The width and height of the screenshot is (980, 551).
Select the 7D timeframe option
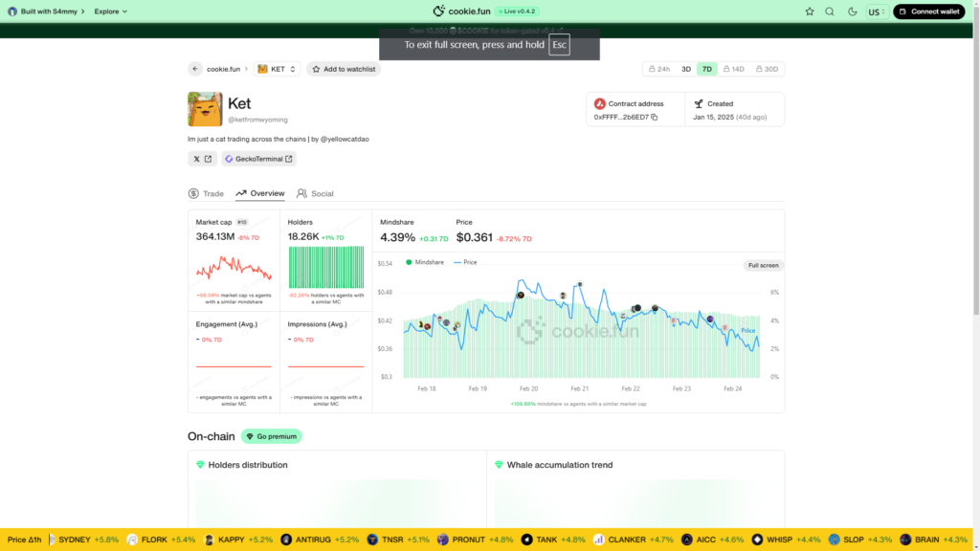point(707,69)
